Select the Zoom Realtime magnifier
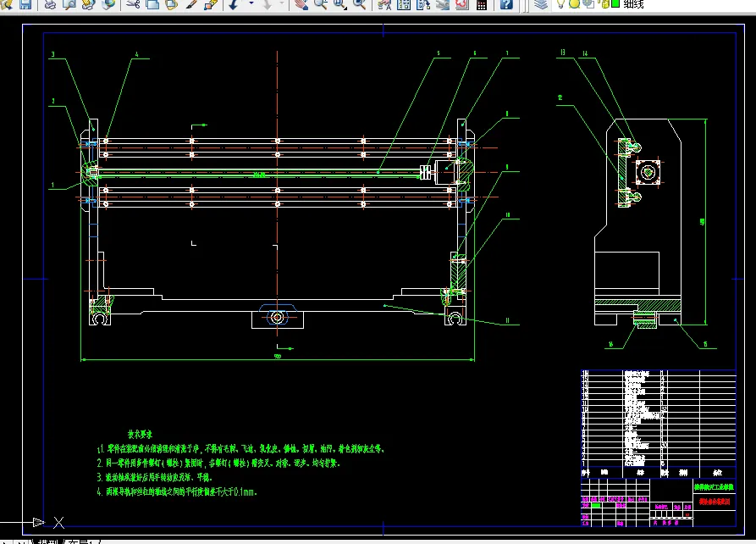756x544 pixels. coord(320,4)
